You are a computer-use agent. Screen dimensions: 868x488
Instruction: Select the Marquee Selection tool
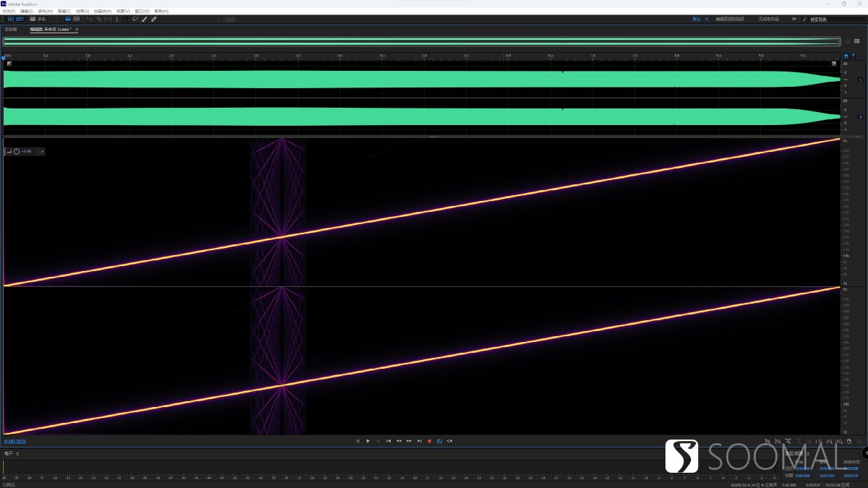point(126,19)
